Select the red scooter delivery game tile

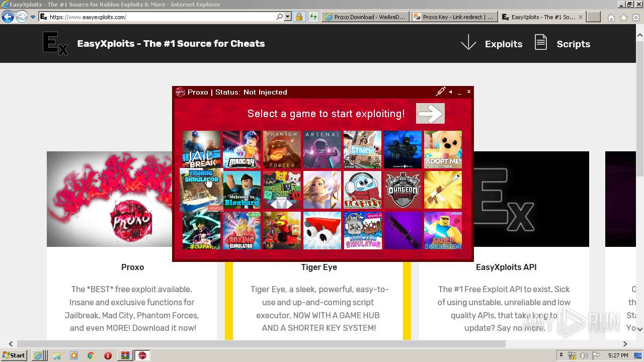tap(282, 230)
